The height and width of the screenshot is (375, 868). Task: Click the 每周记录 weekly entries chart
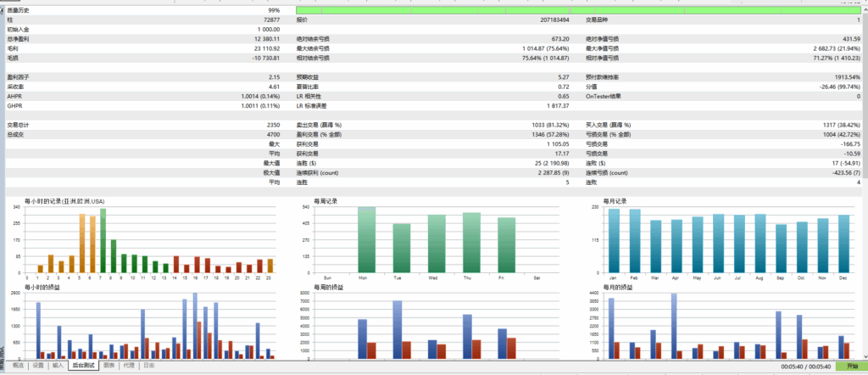(437, 240)
